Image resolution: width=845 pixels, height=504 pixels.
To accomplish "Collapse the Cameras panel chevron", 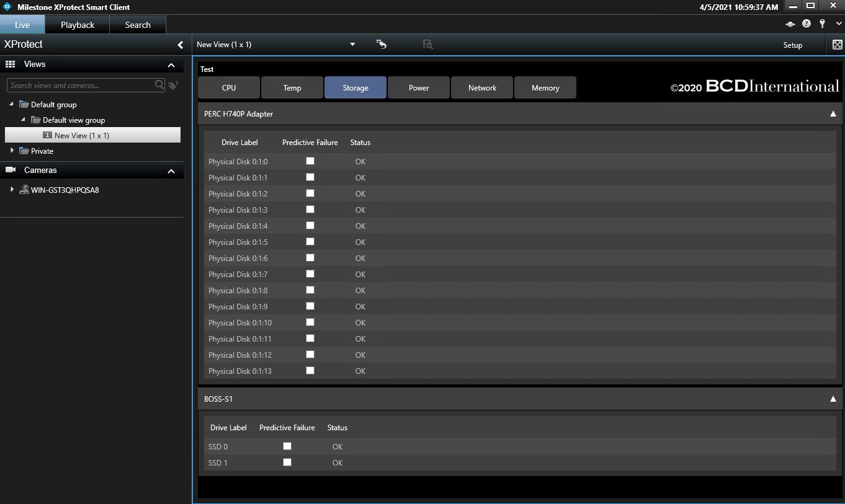I will (171, 171).
